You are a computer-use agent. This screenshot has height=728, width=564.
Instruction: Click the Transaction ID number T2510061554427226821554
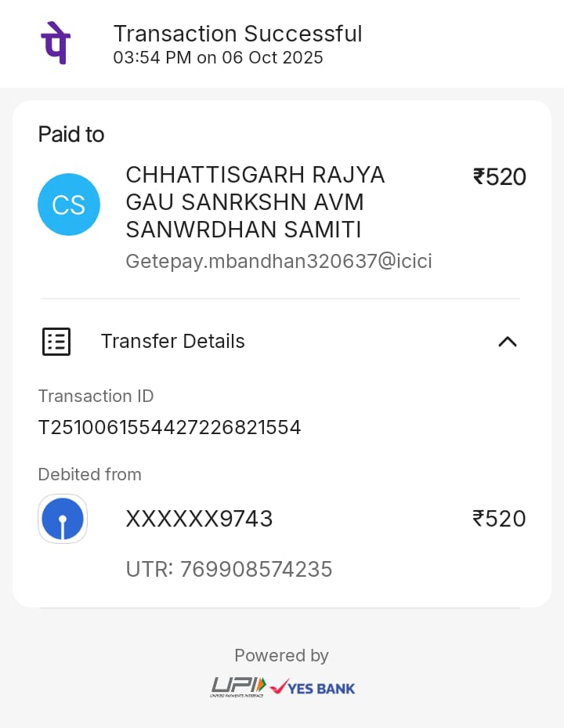(x=170, y=428)
